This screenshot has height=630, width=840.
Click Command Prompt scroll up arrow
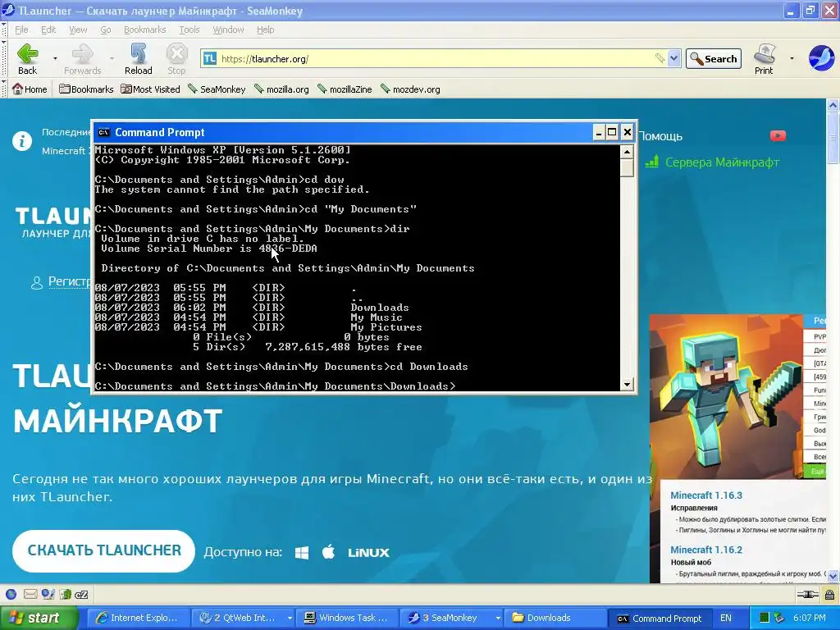click(x=627, y=152)
